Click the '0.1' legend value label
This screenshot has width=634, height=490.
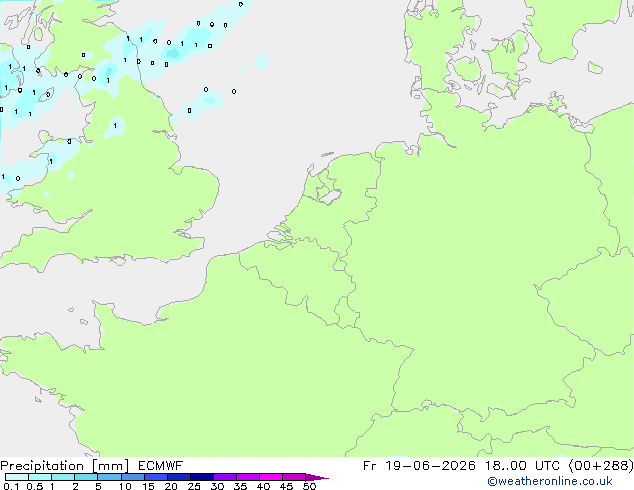click(11, 486)
